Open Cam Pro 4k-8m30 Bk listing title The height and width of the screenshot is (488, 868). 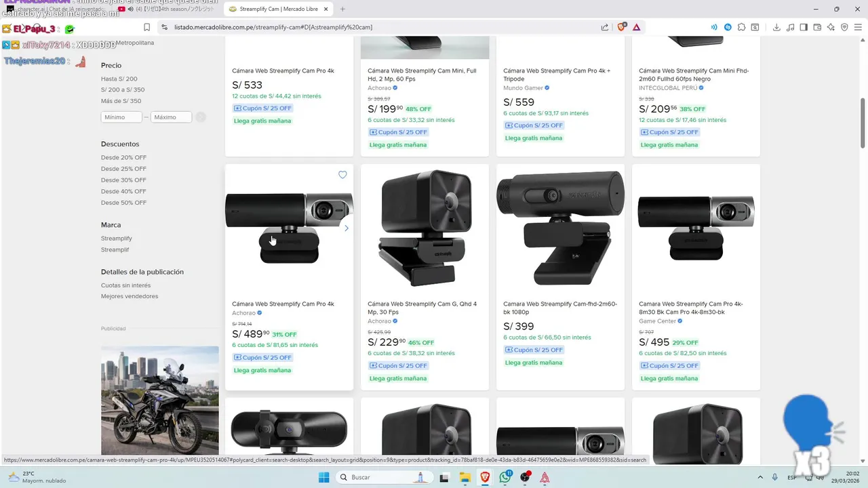(x=691, y=308)
